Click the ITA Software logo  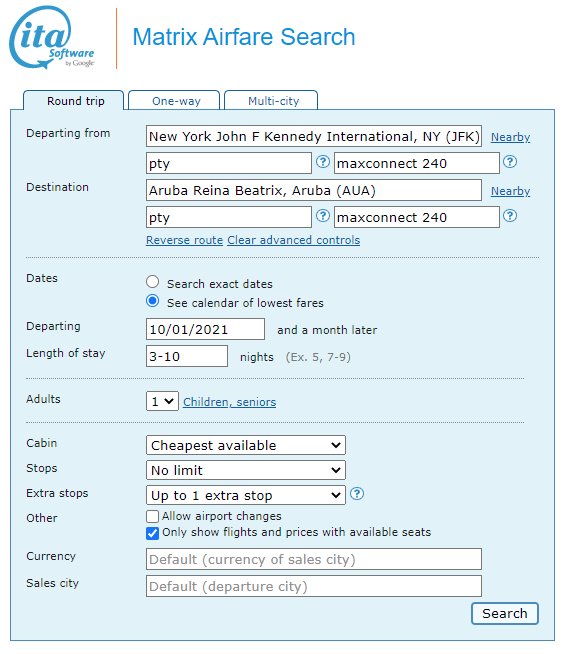[x=53, y=37]
